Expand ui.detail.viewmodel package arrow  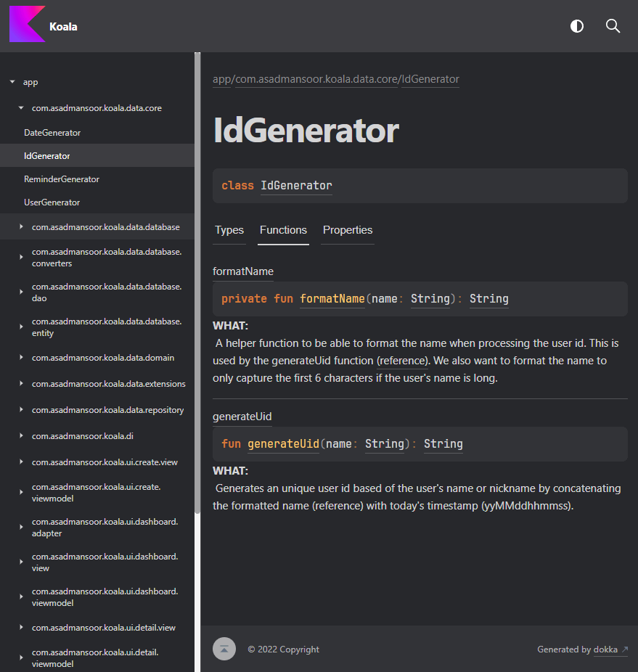coord(21,657)
